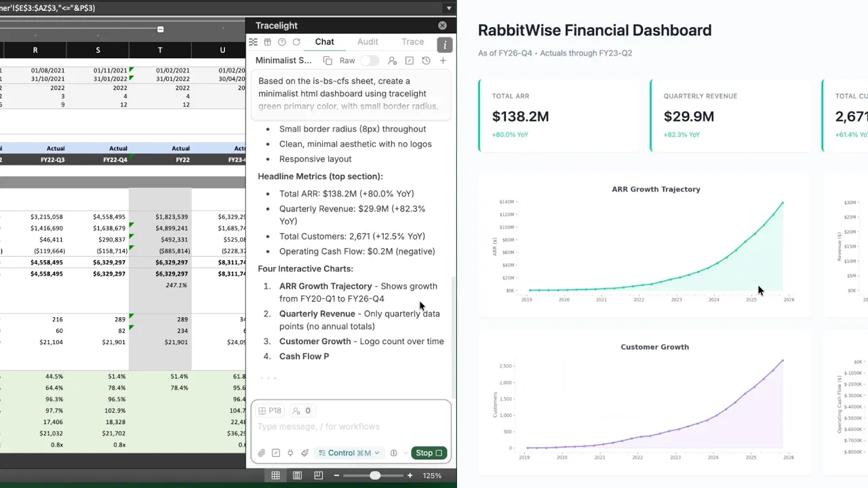Copy the chat with the duplicate icon
868x488 pixels.
tap(328, 61)
